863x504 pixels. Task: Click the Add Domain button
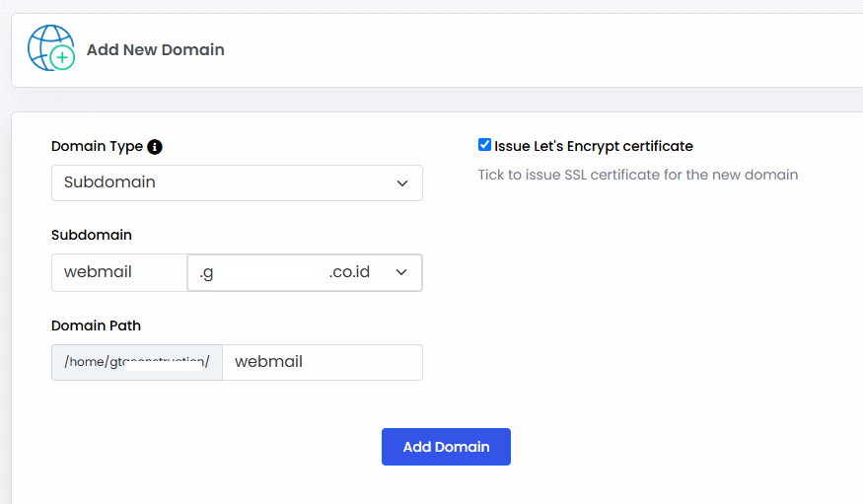click(x=446, y=447)
